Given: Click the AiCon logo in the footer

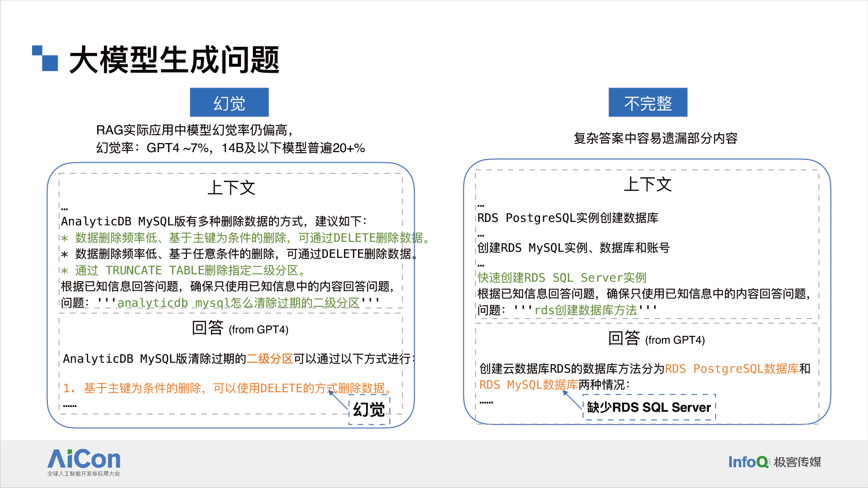Looking at the screenshot, I should (84, 459).
